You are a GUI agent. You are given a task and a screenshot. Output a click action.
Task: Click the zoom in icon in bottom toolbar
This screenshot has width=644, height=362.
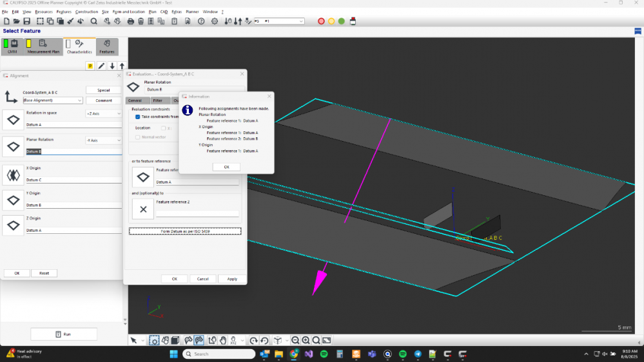pos(306,340)
